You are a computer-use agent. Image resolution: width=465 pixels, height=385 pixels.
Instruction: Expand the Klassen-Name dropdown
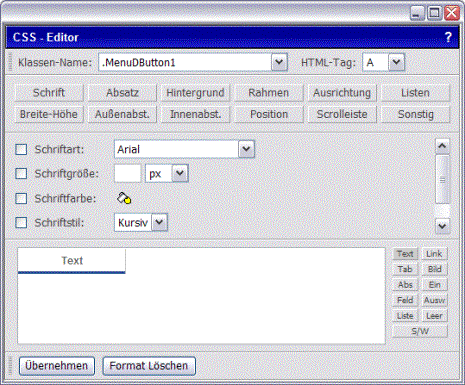pyautogui.click(x=279, y=62)
